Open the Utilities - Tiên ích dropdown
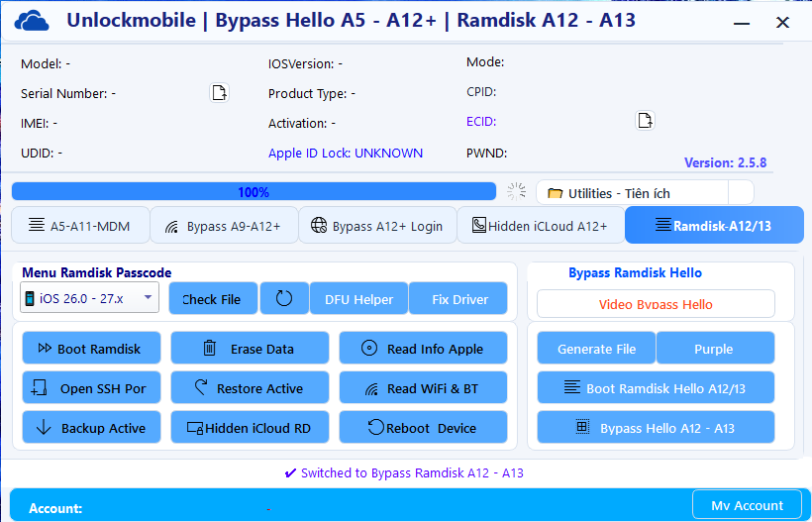 point(645,192)
